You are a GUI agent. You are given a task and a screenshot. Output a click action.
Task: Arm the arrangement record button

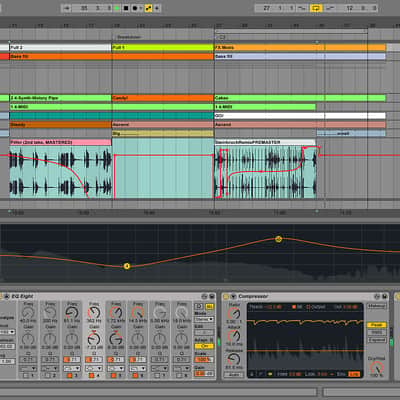point(134,8)
